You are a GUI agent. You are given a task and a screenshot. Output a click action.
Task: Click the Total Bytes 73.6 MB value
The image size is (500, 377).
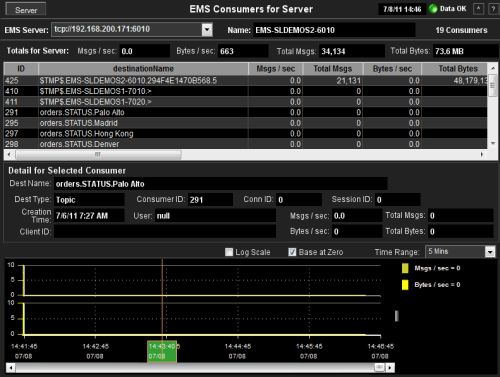466,51
